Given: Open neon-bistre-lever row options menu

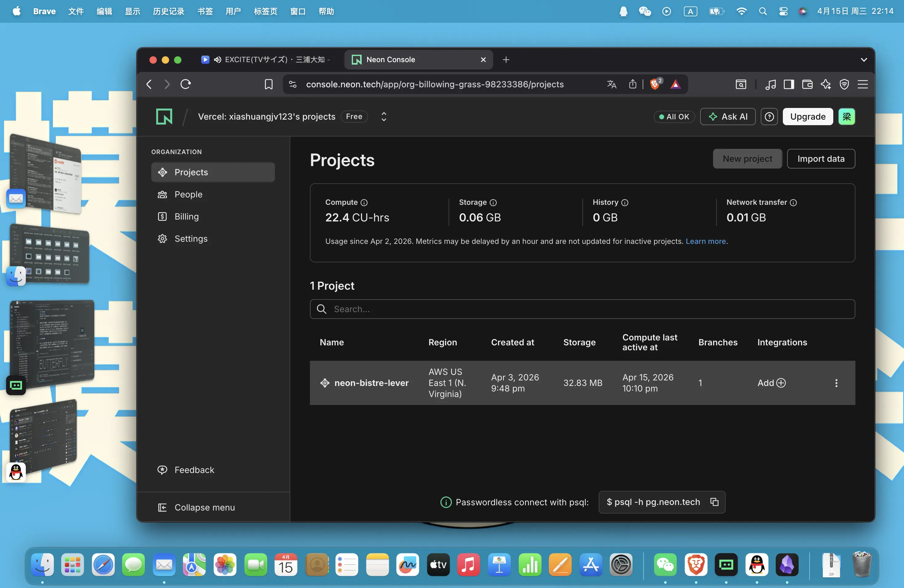Looking at the screenshot, I should point(836,383).
